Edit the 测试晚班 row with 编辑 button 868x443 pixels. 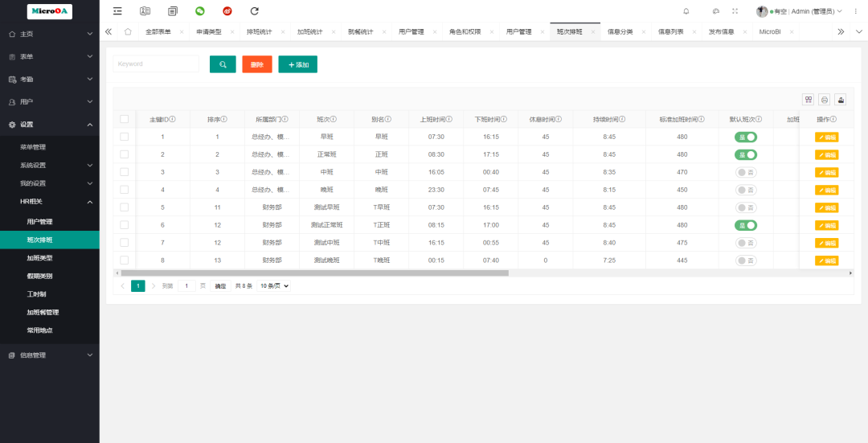(x=826, y=260)
